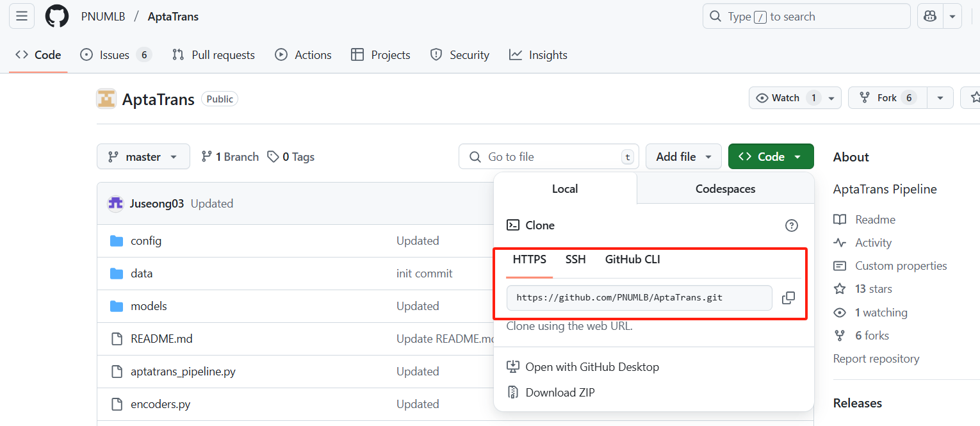The height and width of the screenshot is (426, 980).
Task: Click Download ZIP
Action: click(560, 393)
